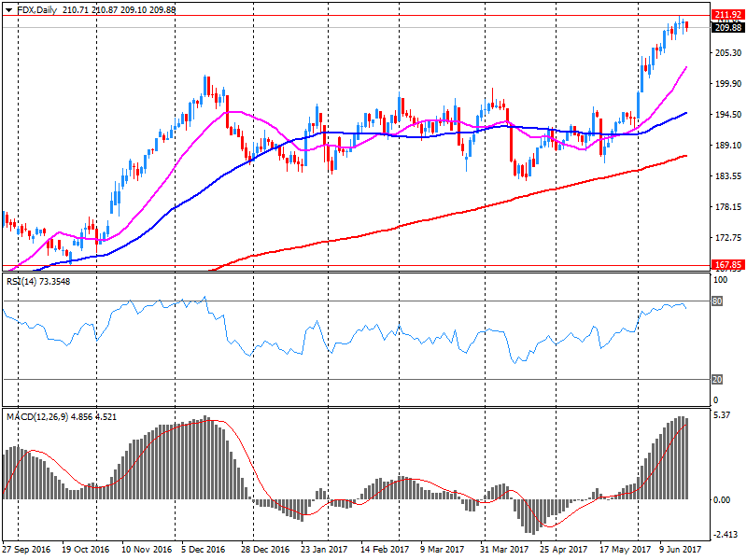Click date label 10 Nov 2016
747x560 pixels.
(147, 550)
